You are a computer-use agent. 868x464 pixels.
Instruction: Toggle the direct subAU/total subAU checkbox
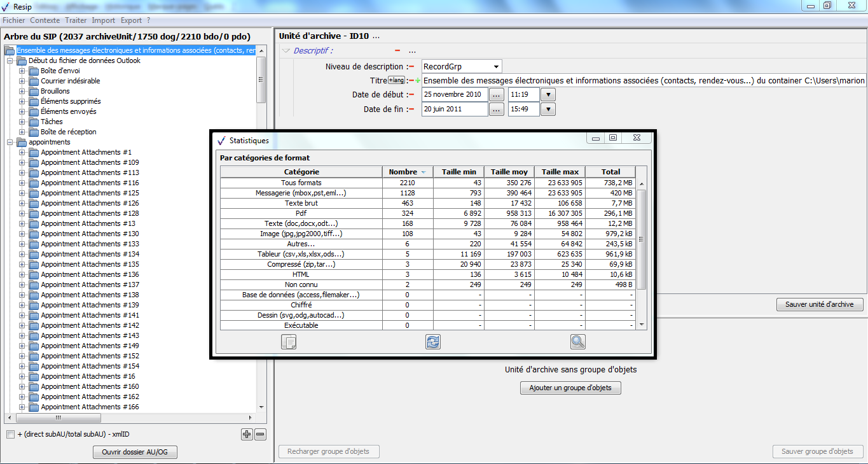(10, 435)
